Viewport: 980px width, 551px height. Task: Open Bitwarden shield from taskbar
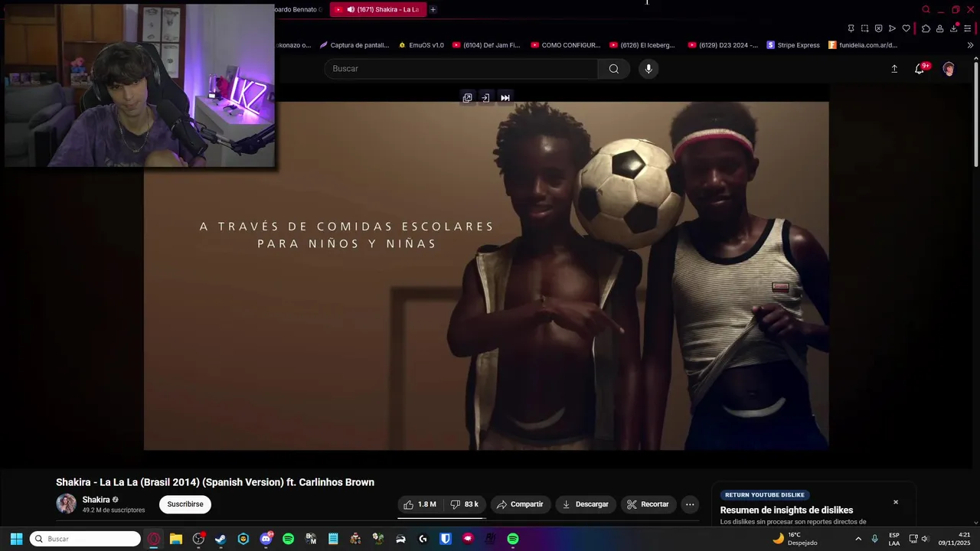pos(446,539)
